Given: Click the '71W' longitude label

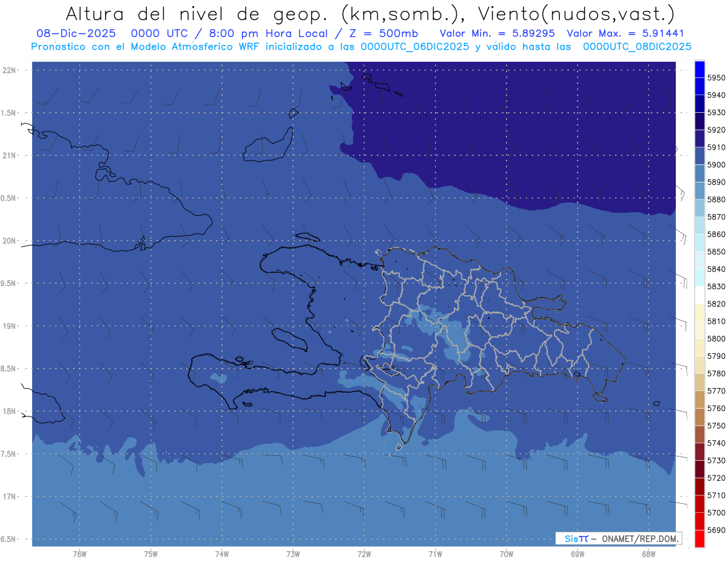Looking at the screenshot, I should pyautogui.click(x=435, y=554).
